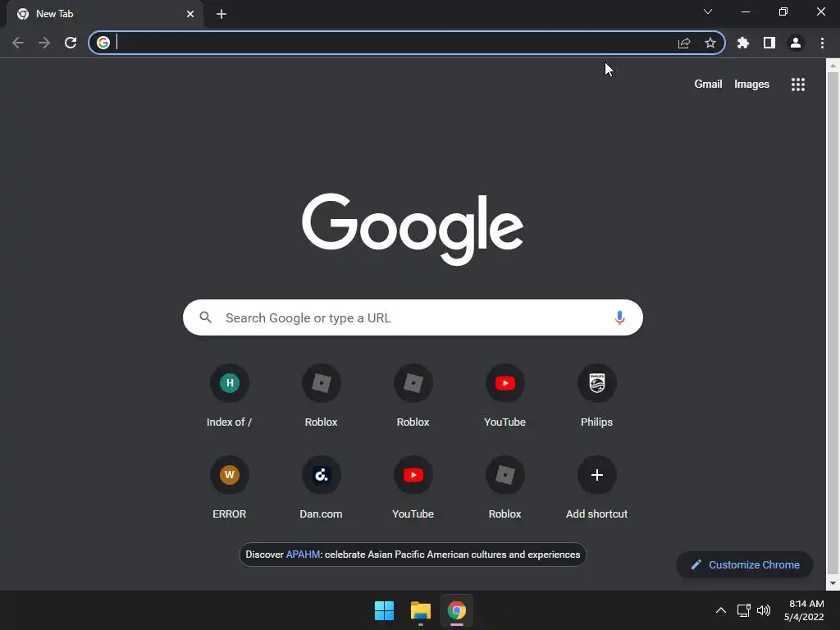
Task: Select the New Tab tab
Action: (104, 14)
